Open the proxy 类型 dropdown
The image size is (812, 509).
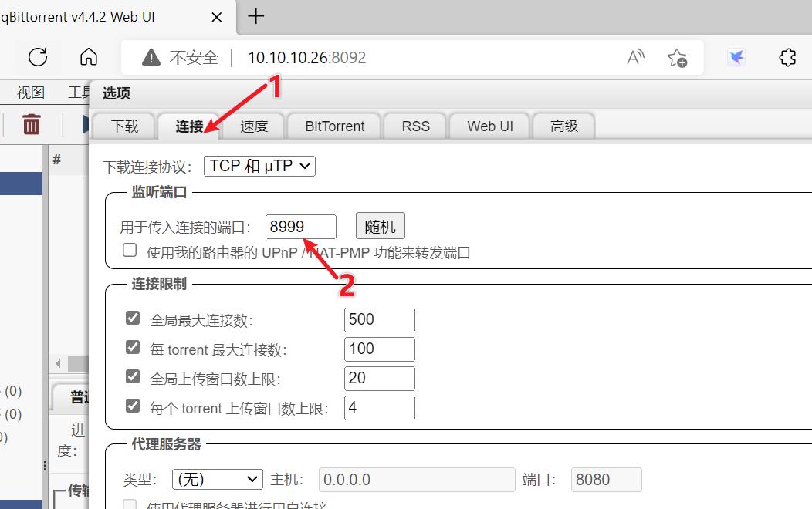pos(217,479)
